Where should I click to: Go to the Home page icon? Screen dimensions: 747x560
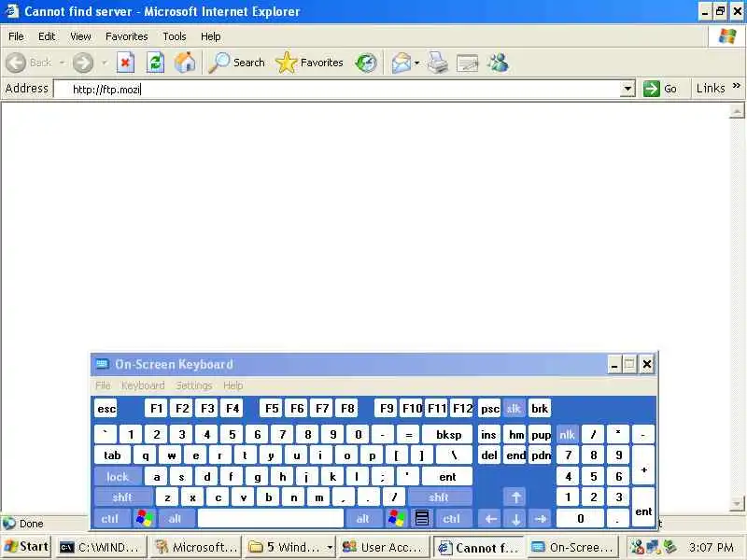(x=185, y=63)
